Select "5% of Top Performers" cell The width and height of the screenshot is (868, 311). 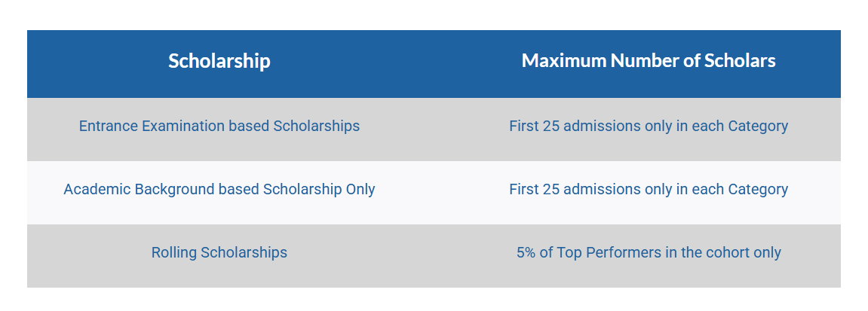pyautogui.click(x=648, y=252)
